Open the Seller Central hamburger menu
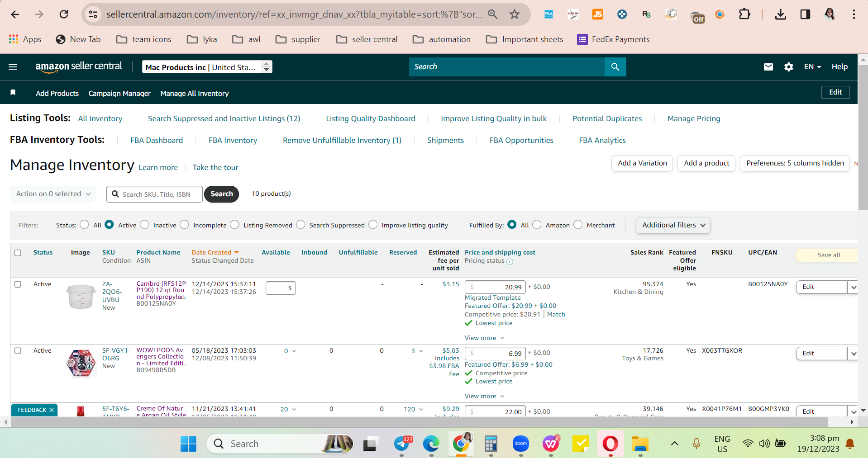This screenshot has width=868, height=458. [13, 67]
